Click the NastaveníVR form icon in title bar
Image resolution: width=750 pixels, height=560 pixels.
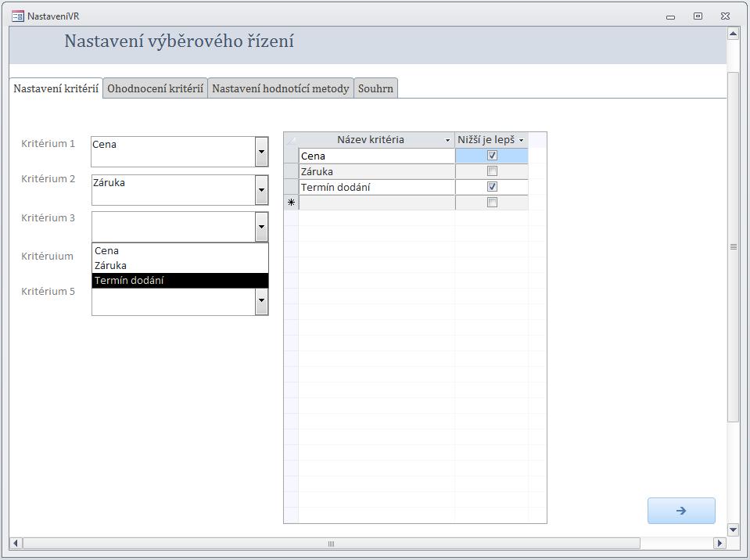tap(18, 16)
